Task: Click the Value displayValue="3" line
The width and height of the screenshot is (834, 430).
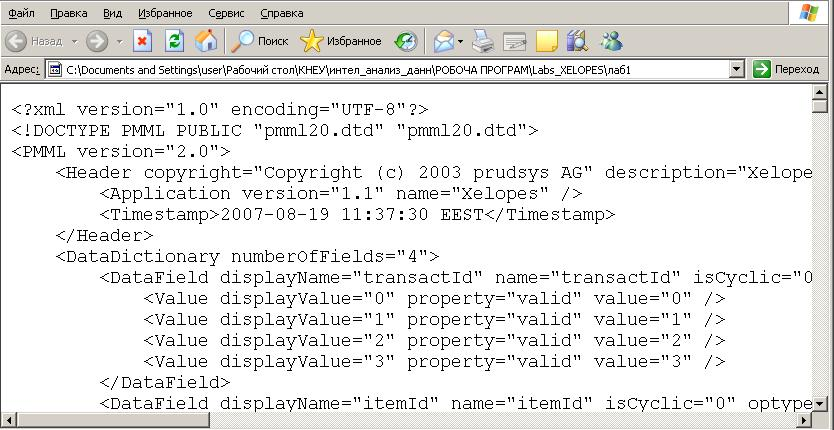Action: [434, 362]
